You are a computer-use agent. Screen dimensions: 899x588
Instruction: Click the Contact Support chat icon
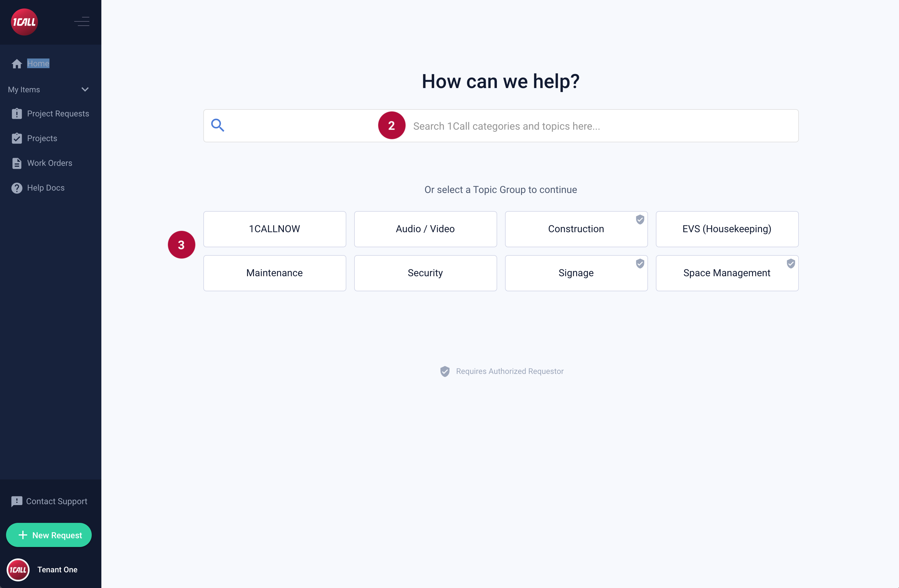click(x=17, y=501)
